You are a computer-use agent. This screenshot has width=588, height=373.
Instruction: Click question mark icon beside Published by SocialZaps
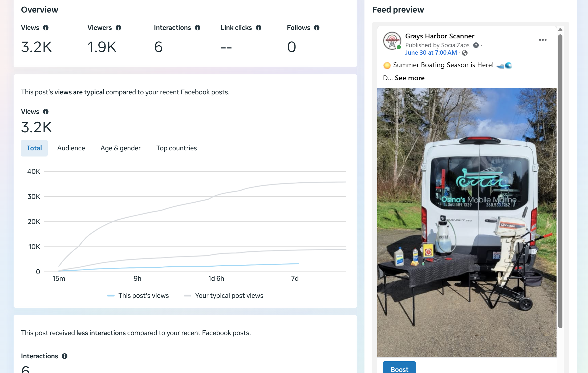click(x=476, y=45)
